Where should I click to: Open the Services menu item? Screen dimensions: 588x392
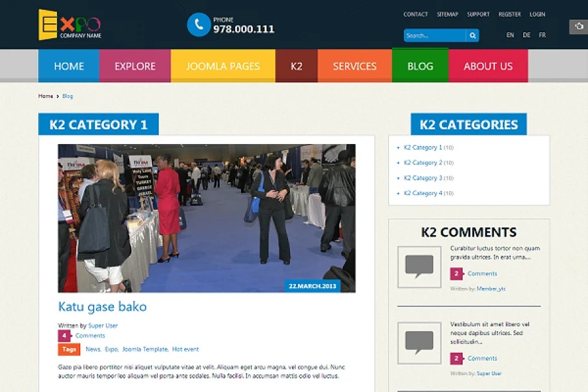(x=355, y=66)
